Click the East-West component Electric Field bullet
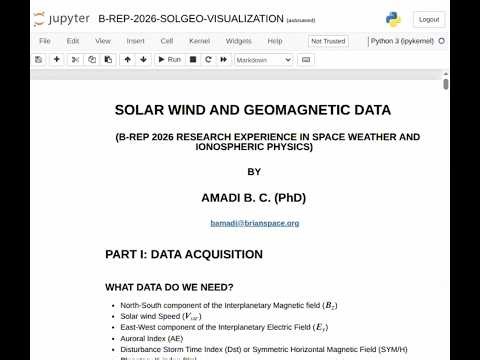480x360 pixels. tap(224, 327)
